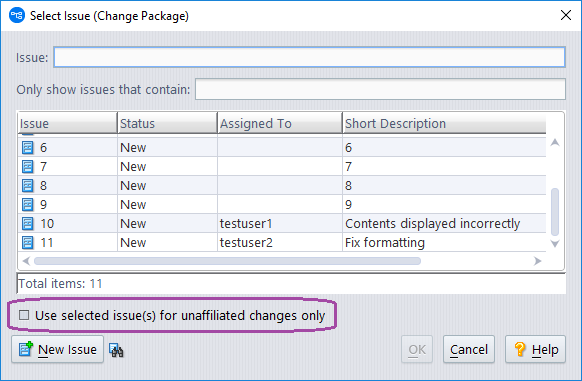This screenshot has width=582, height=381.
Task: Sort by the Assigned To column header
Action: tap(279, 123)
